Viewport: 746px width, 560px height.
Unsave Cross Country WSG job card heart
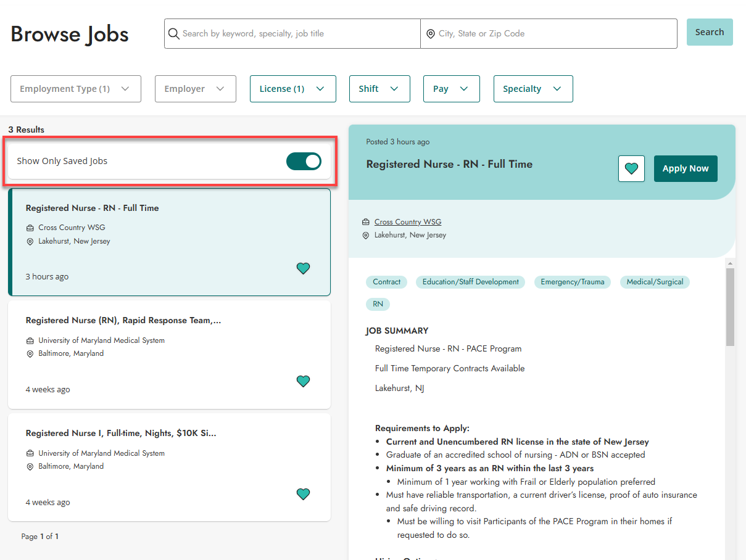(303, 268)
